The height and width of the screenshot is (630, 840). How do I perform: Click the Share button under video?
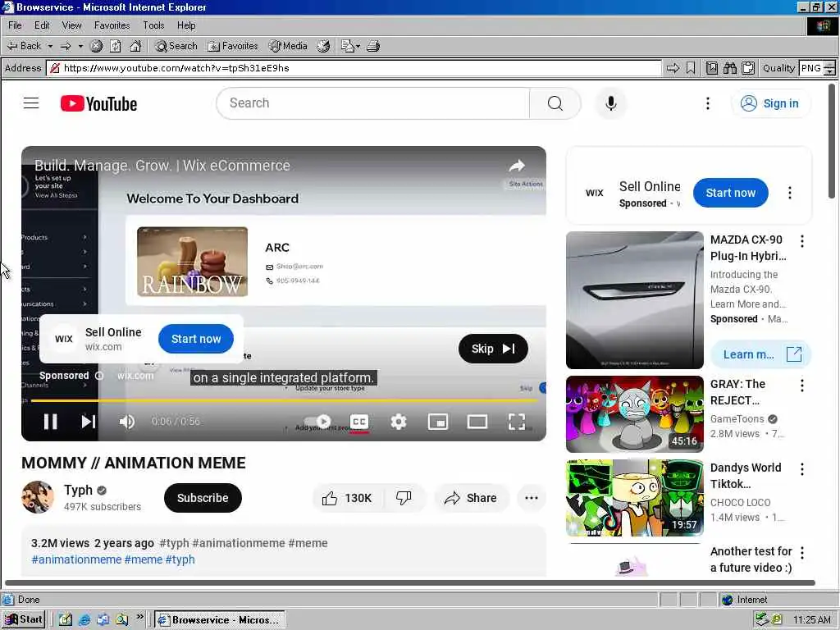(x=470, y=498)
